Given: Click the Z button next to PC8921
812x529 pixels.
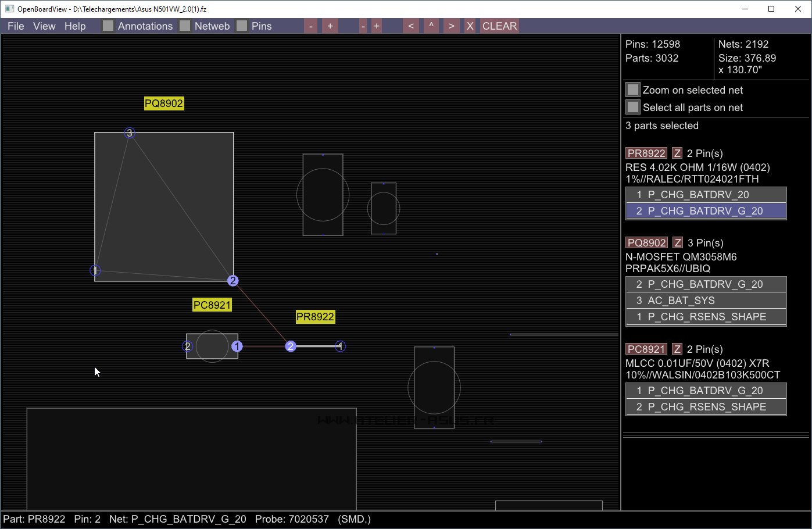Looking at the screenshot, I should pos(677,349).
